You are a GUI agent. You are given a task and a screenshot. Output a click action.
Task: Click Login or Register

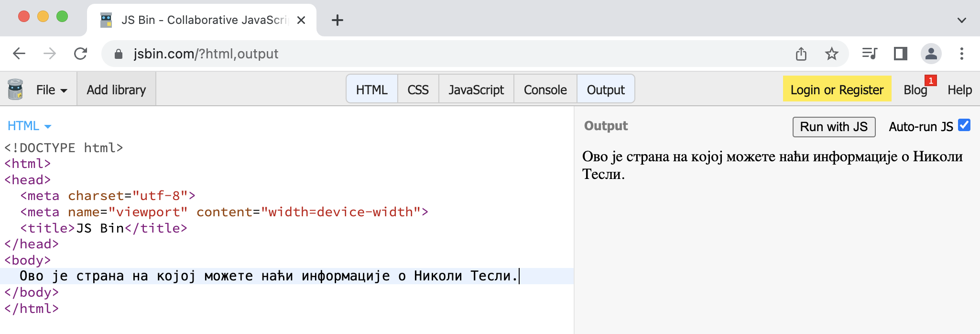[x=837, y=89]
